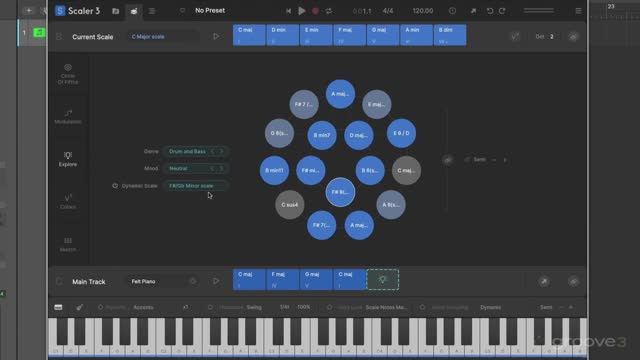Open the Mood Neutral dropdown
This screenshot has height=360, width=640.
[196, 169]
